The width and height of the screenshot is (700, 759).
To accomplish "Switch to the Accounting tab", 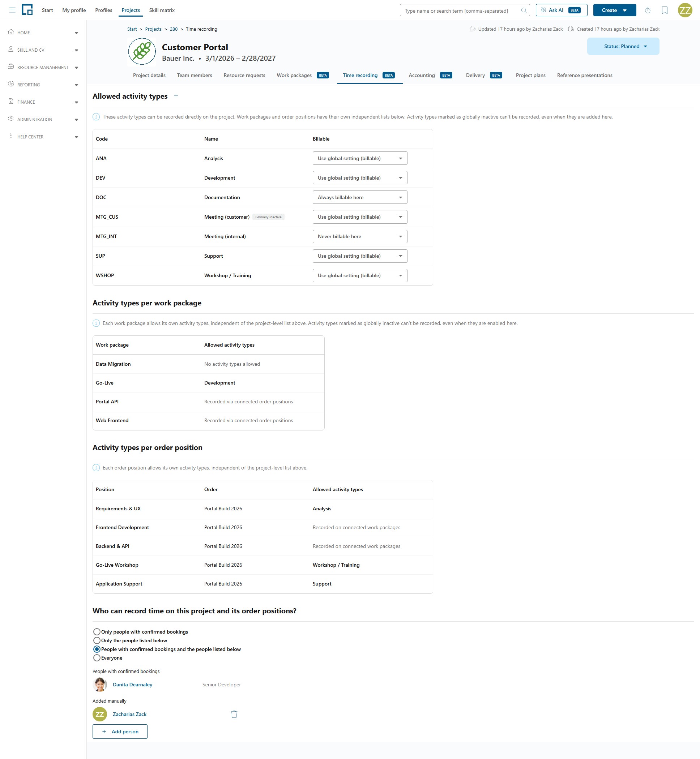I will (x=430, y=75).
